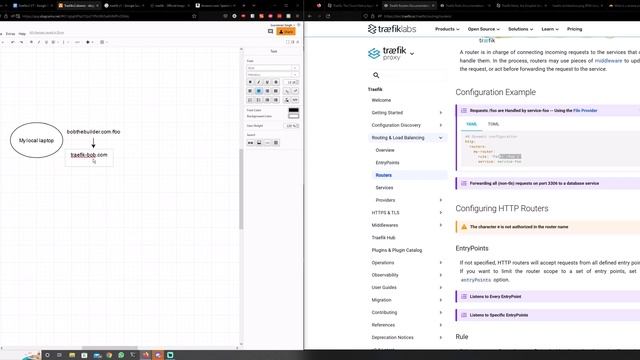Open the Help menu in draw.io
Screen dimensions: 640x360
click(22, 33)
